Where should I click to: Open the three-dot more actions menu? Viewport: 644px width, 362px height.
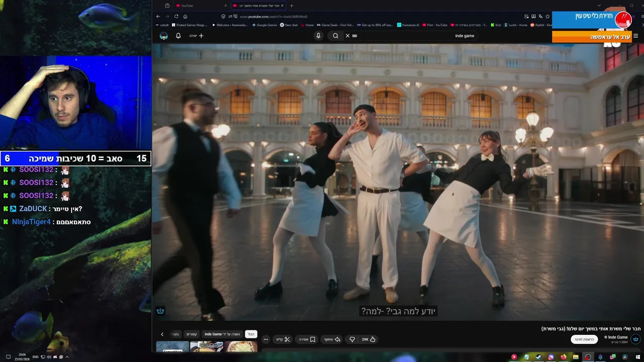(266, 339)
